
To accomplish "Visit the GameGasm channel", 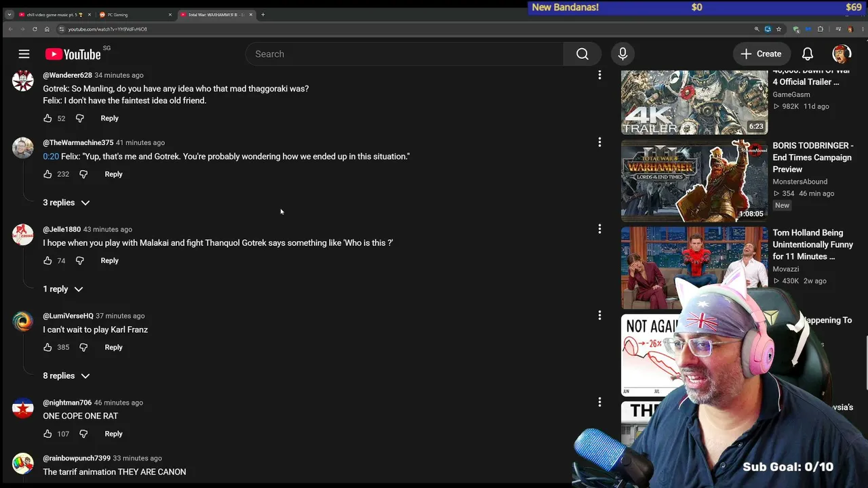I will (791, 95).
